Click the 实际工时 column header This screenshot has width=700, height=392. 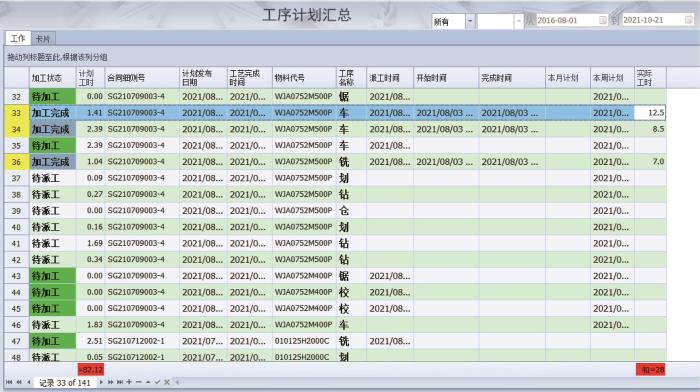(650, 78)
